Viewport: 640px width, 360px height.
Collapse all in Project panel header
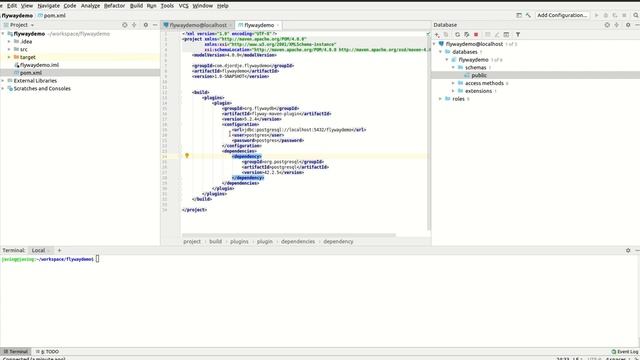click(x=134, y=25)
